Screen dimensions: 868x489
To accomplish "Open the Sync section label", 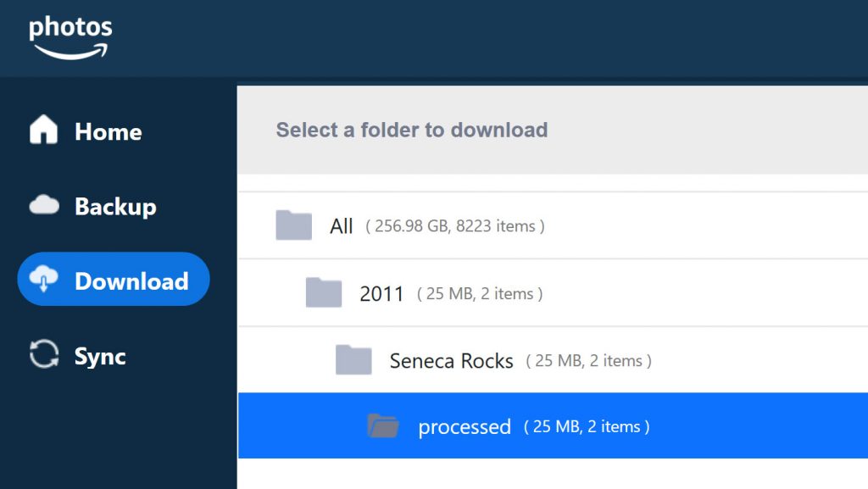I will [100, 356].
